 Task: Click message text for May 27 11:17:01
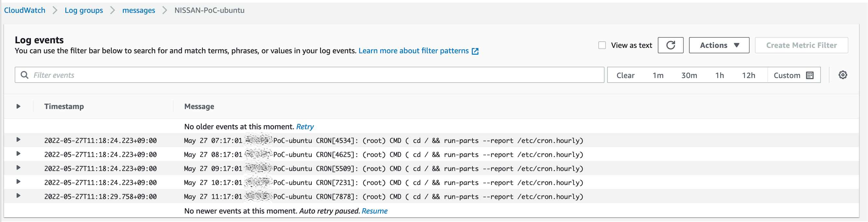pyautogui.click(x=383, y=197)
